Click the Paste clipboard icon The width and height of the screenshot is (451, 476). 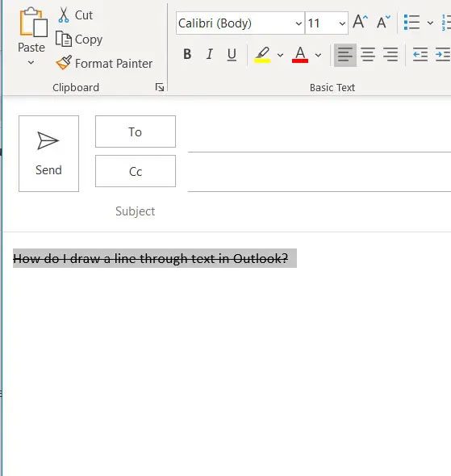33,22
